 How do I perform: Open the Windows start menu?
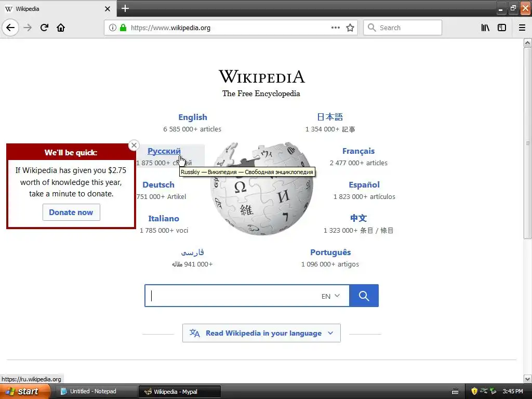point(24,392)
